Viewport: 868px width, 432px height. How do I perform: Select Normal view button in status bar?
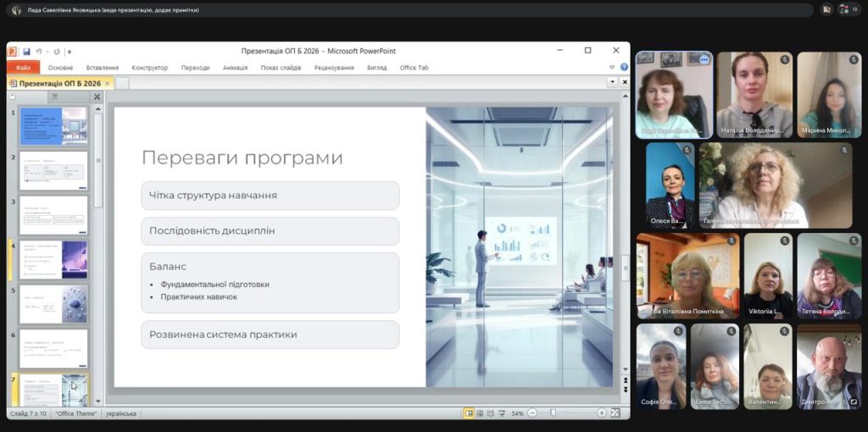[469, 413]
